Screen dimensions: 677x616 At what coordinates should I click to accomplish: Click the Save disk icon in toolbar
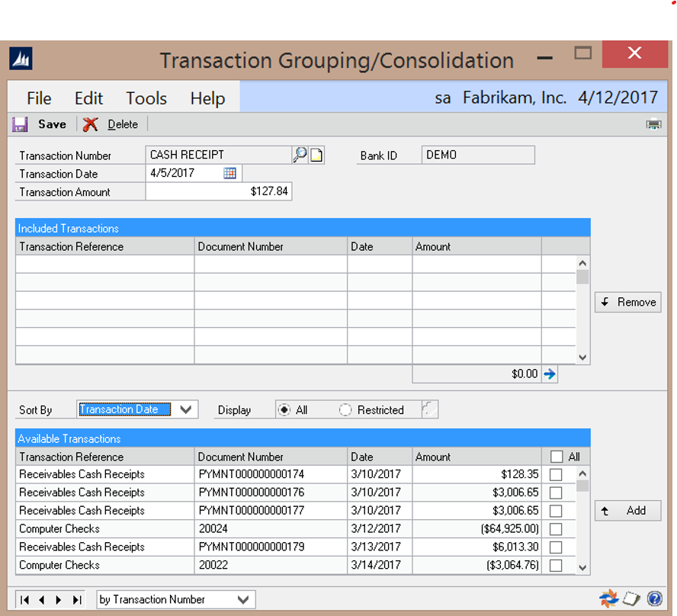click(x=21, y=124)
